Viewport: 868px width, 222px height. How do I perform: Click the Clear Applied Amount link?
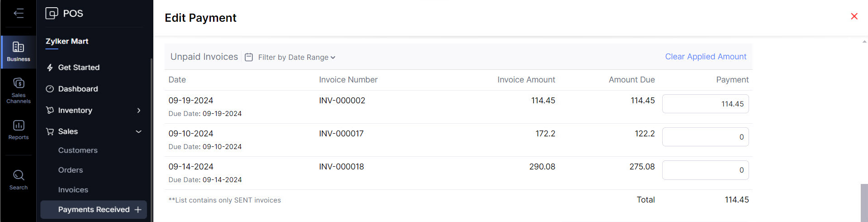pyautogui.click(x=705, y=57)
